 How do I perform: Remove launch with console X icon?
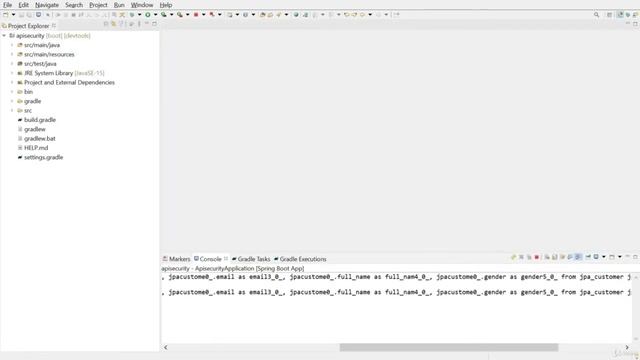521,257
